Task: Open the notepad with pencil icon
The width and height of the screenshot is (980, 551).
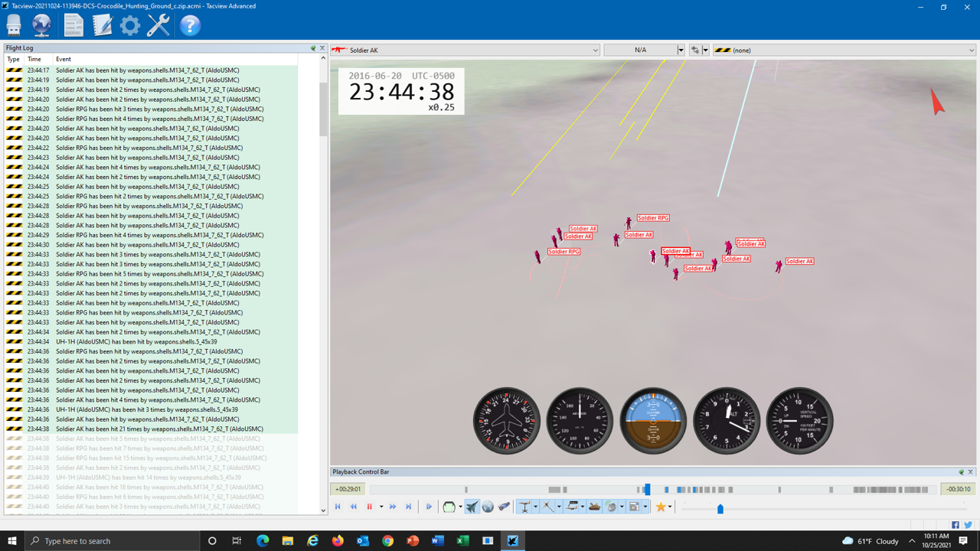Action: click(x=102, y=25)
